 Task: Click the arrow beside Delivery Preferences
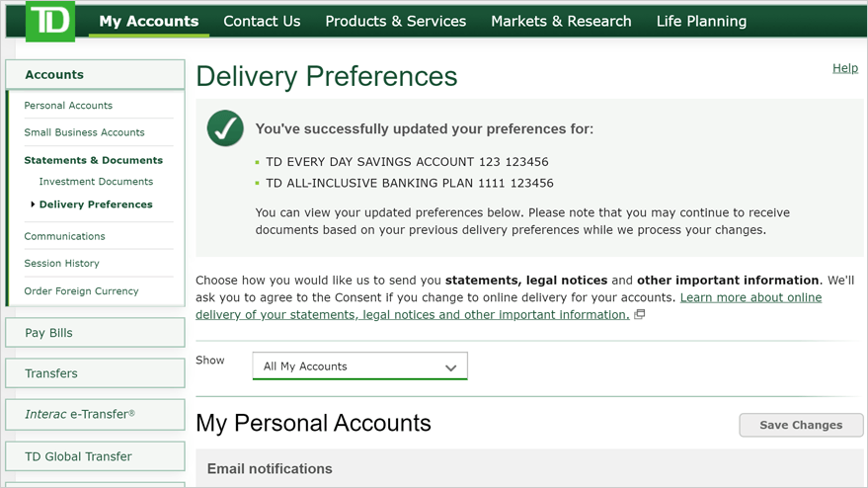coord(33,204)
